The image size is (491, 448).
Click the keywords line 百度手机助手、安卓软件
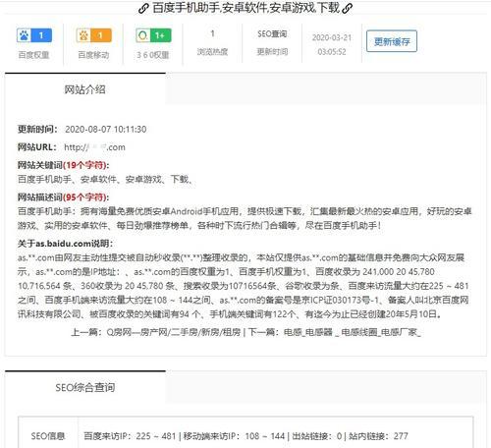(105, 179)
